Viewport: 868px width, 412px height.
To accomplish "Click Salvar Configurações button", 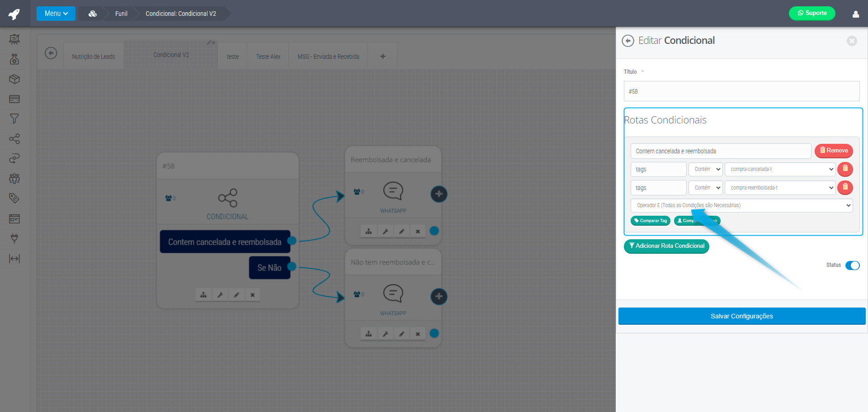I will point(741,316).
